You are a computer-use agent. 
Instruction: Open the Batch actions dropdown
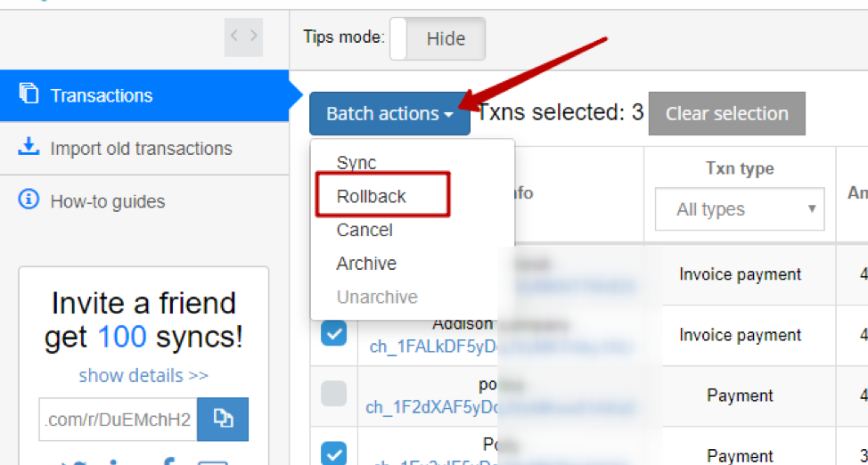(x=389, y=113)
